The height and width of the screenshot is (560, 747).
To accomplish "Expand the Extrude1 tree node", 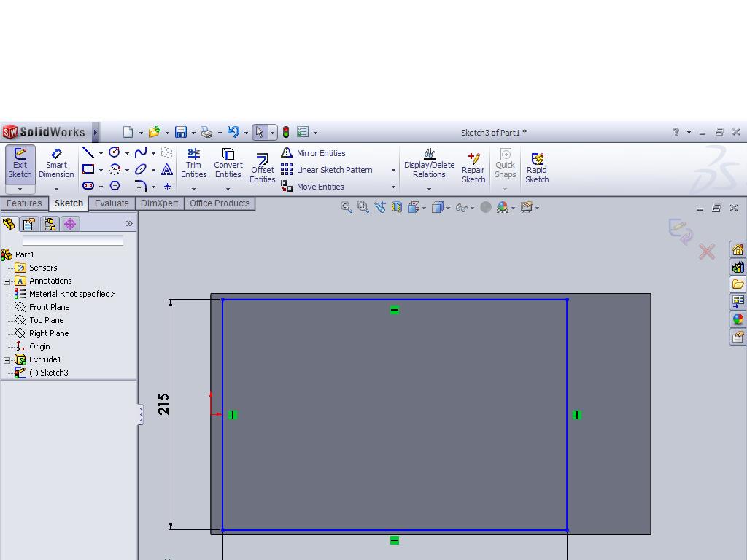I will (7, 360).
